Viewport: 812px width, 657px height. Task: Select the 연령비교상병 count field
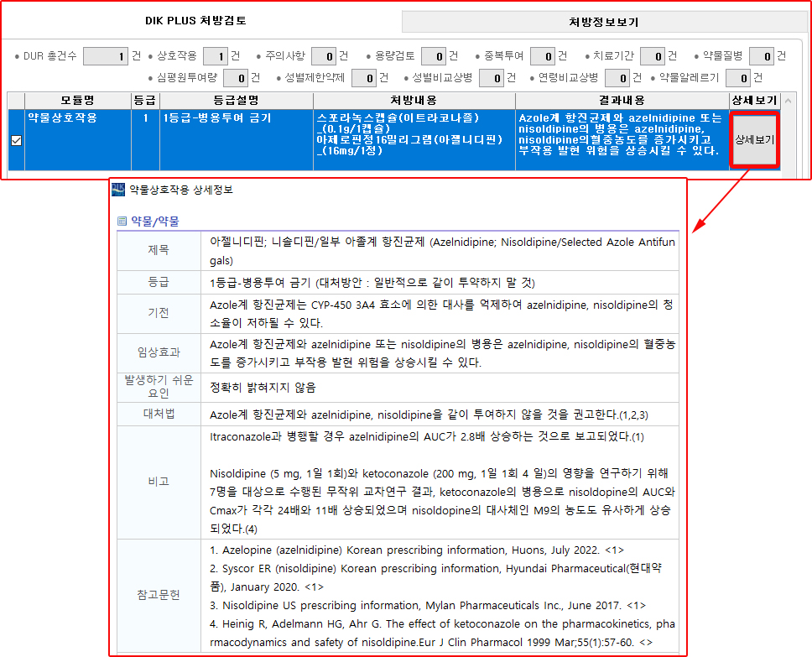[617, 78]
